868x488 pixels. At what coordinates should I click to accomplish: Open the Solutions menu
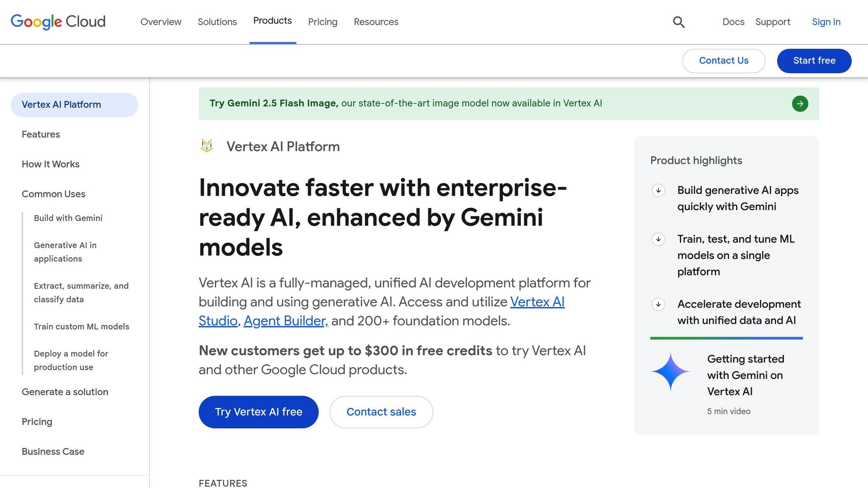pyautogui.click(x=217, y=22)
